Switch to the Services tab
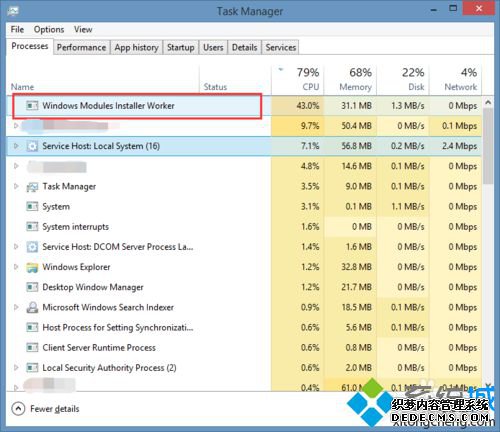The image size is (500, 432). click(x=281, y=47)
